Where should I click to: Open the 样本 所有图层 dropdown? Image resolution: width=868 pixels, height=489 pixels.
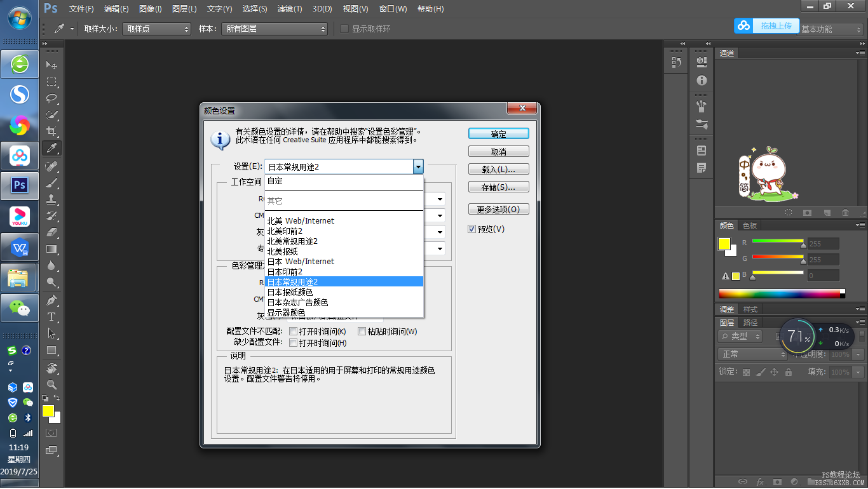click(x=274, y=29)
